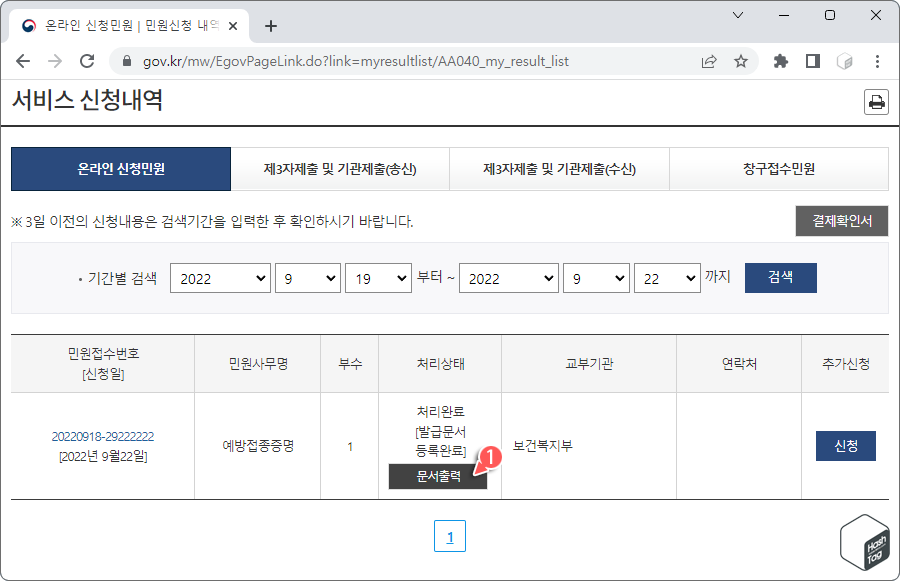
Task: Click the browser profile avatar icon
Action: [x=843, y=60]
